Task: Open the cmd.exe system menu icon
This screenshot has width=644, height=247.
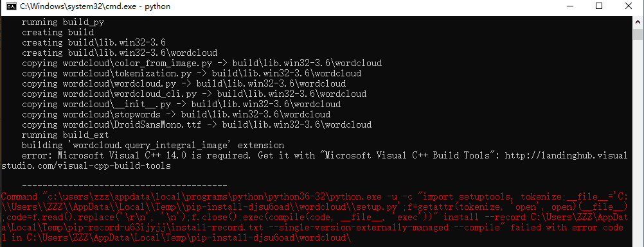Action: [11, 6]
